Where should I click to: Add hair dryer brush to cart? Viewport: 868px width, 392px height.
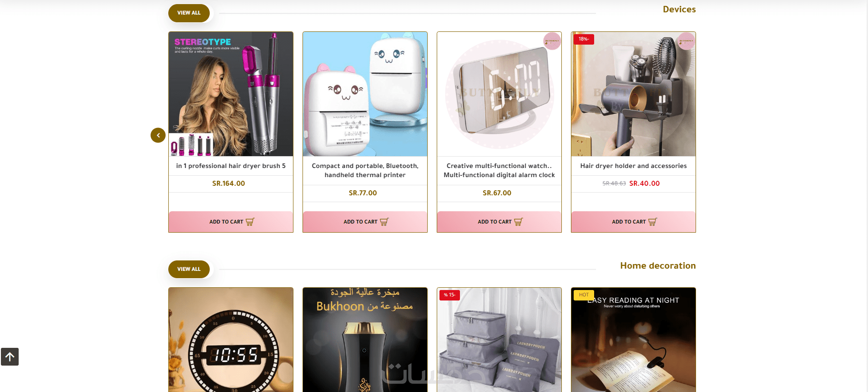click(231, 222)
